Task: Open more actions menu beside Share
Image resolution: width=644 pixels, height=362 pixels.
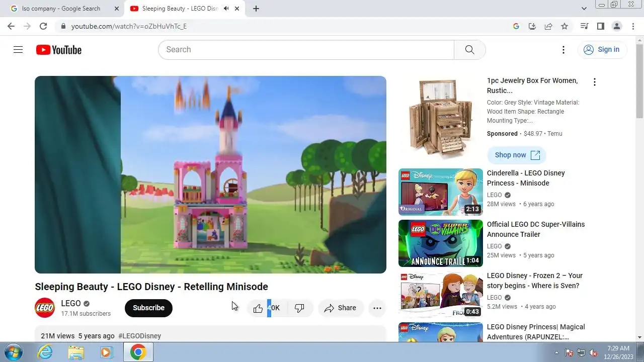Action: [377, 308]
